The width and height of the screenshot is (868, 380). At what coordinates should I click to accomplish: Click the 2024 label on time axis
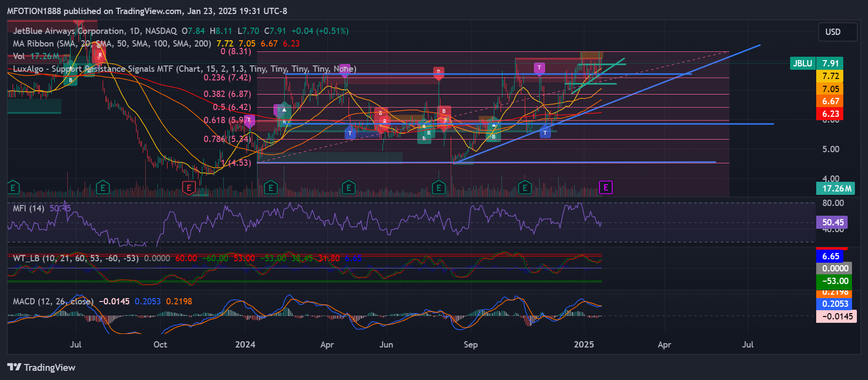pos(245,345)
